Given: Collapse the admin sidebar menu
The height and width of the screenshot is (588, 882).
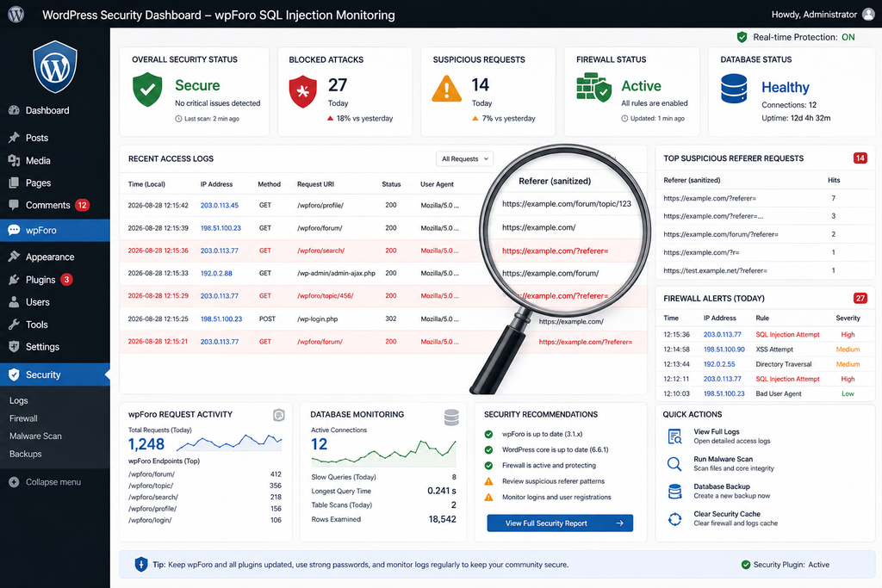Looking at the screenshot, I should [45, 482].
